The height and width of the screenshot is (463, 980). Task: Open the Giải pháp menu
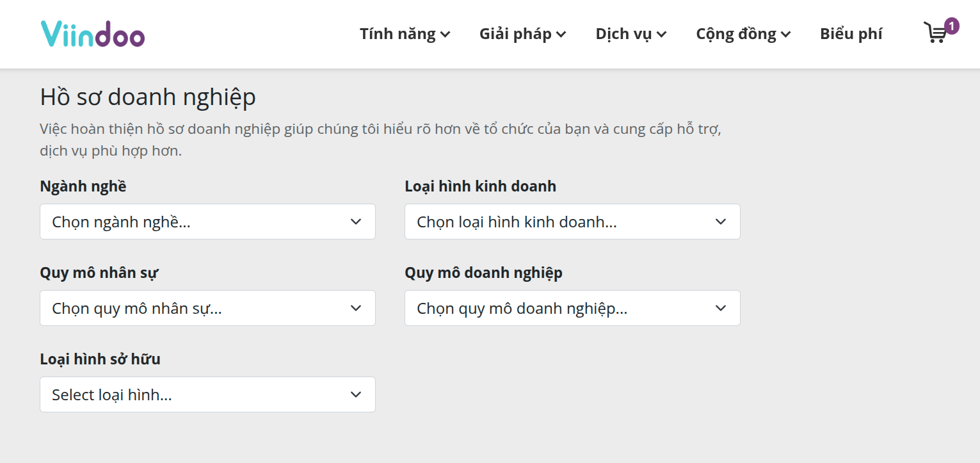point(522,34)
